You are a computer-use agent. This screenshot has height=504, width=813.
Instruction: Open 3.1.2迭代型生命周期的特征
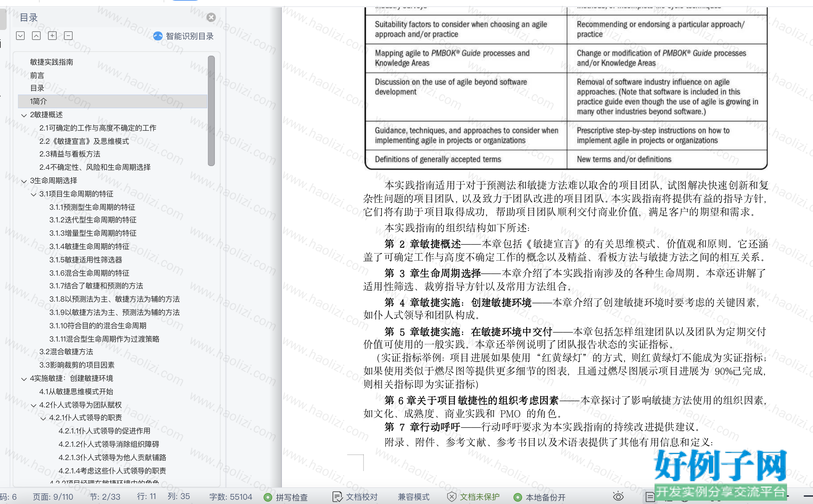click(x=93, y=220)
